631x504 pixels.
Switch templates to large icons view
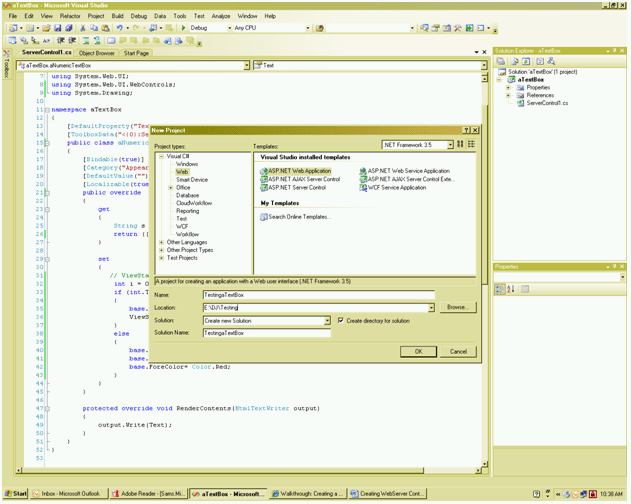coord(460,145)
